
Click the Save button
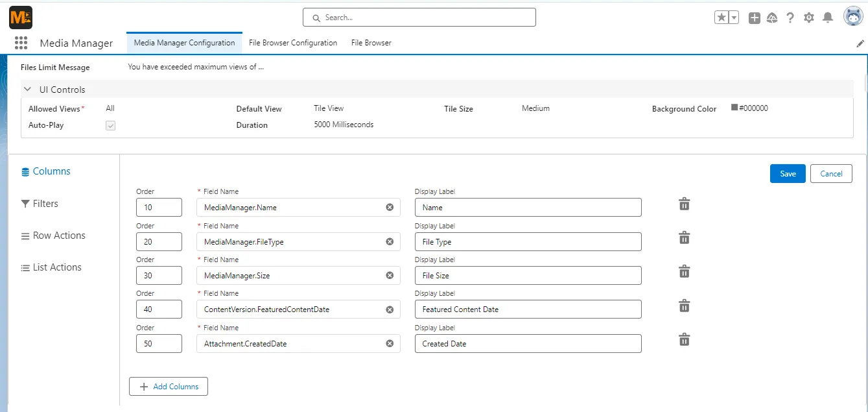pos(788,173)
